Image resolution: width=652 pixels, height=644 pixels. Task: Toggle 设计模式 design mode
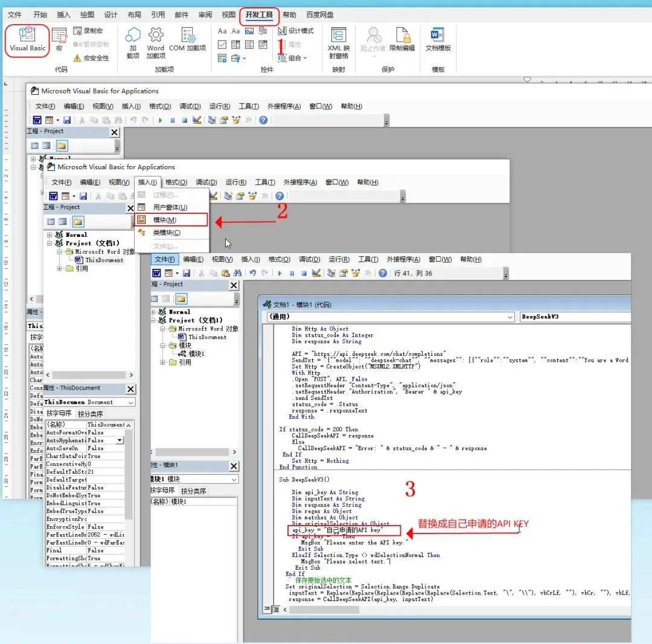296,31
